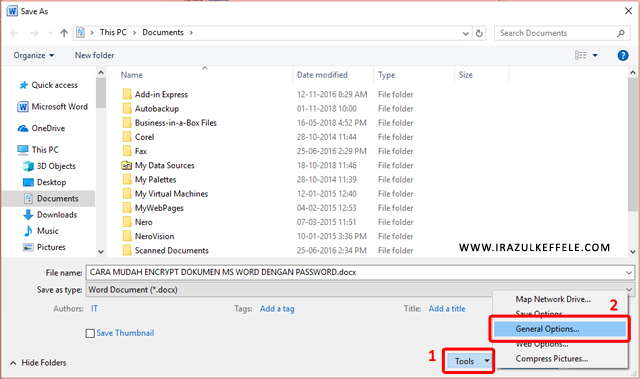Open OneDrive in the sidebar
Image resolution: width=640 pixels, height=379 pixels.
click(41, 128)
